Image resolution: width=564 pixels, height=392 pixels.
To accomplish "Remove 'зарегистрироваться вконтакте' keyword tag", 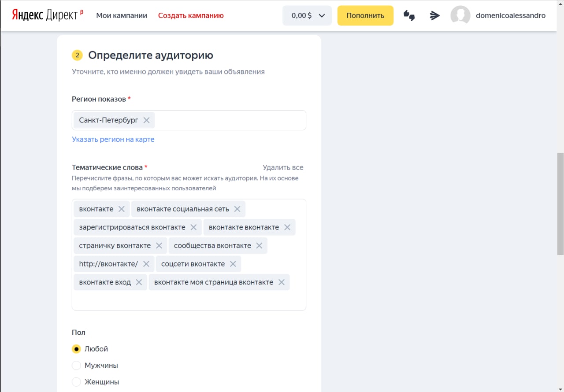I will (x=193, y=227).
